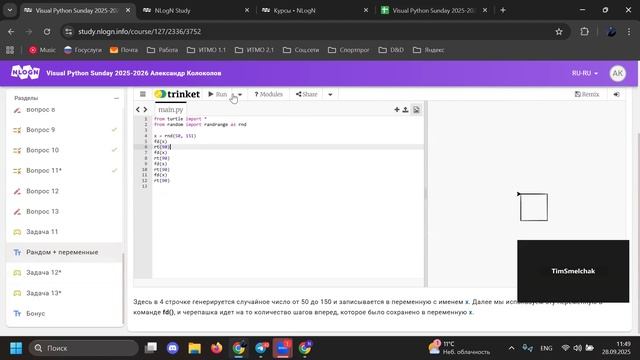Viewport: 640px width, 360px height.
Task: Click the address bar URL
Action: tap(140, 31)
